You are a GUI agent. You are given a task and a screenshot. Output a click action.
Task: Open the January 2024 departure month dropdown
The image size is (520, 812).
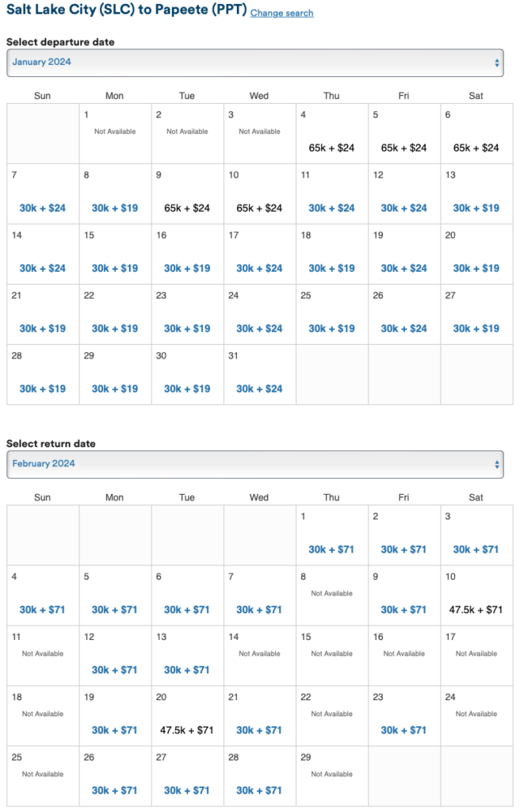click(254, 63)
